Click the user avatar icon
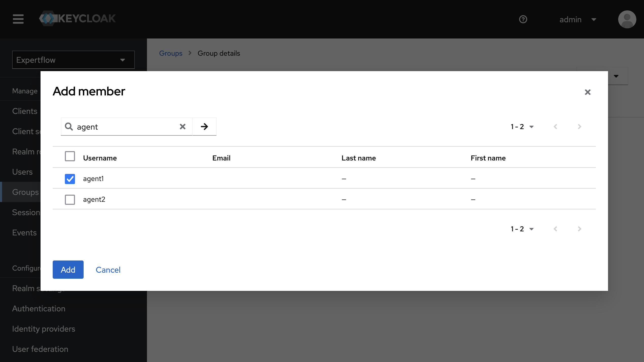 pos(627,19)
